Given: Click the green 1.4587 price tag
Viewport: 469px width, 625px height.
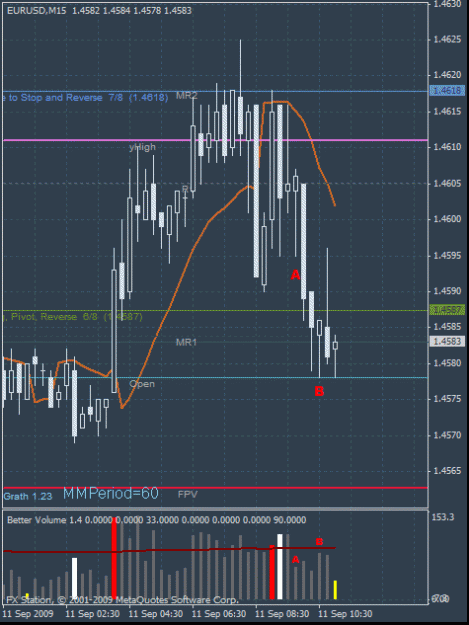Looking at the screenshot, I should click(447, 310).
